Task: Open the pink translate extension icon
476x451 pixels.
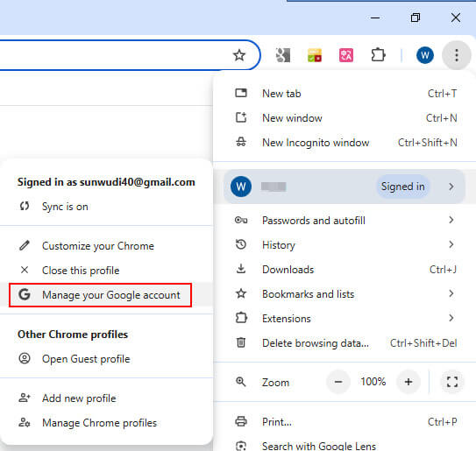Action: (346, 55)
